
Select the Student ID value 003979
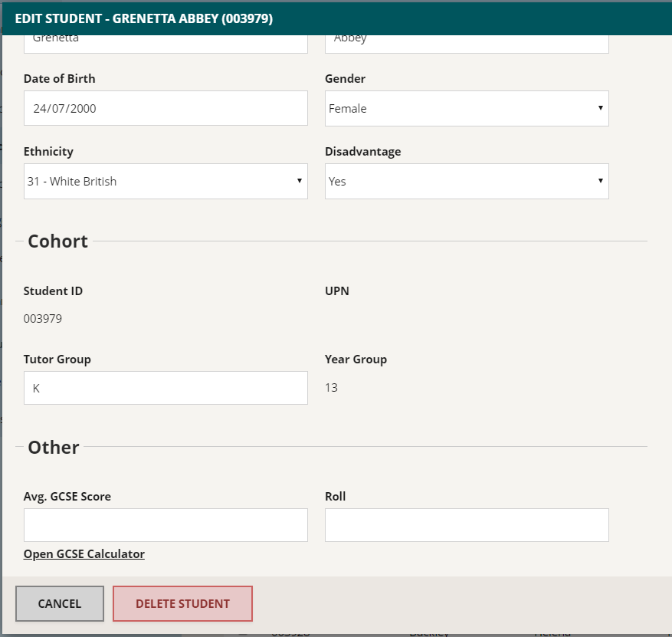pyautogui.click(x=42, y=319)
